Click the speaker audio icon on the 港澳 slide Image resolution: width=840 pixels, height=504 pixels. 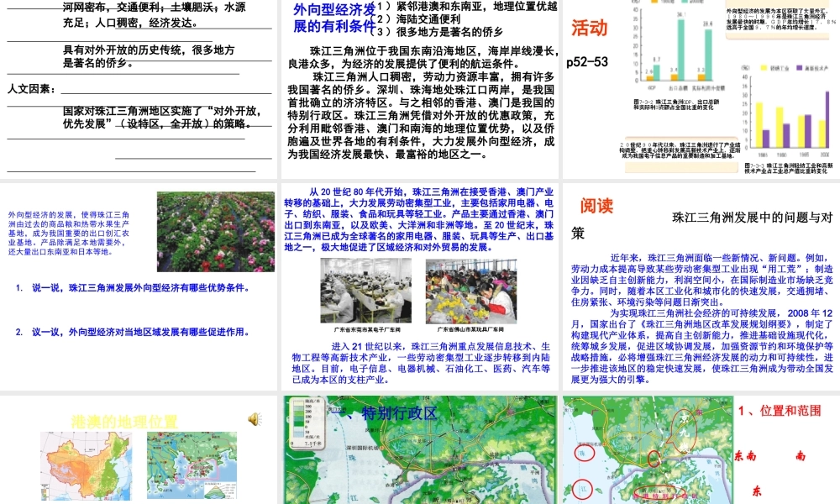pos(255,419)
